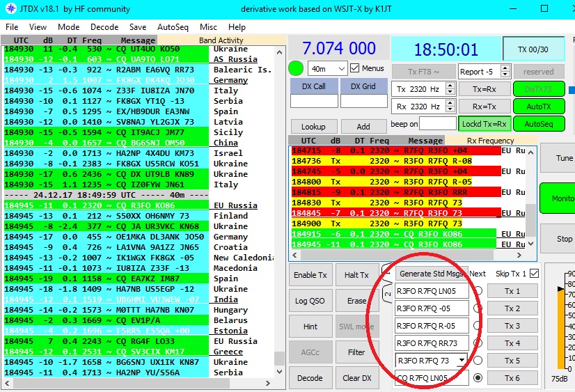Switch to message tab 2
This screenshot has width=575, height=392.
click(388, 295)
